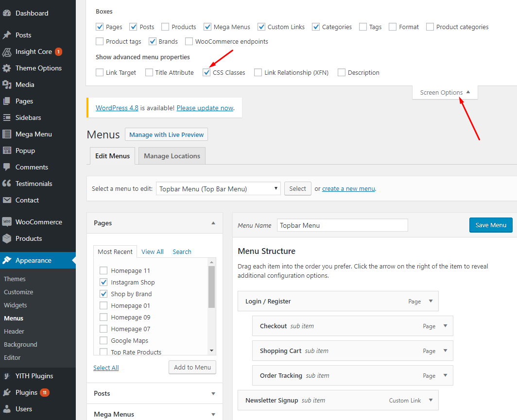The height and width of the screenshot is (420, 517).
Task: Click the Insight Core sidebar icon
Action: (x=7, y=52)
